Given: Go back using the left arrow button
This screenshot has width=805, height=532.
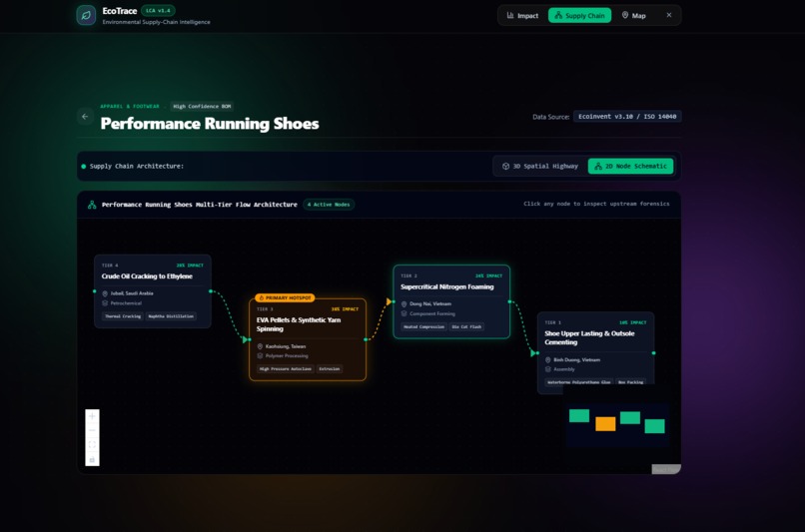Looking at the screenshot, I should pos(85,117).
